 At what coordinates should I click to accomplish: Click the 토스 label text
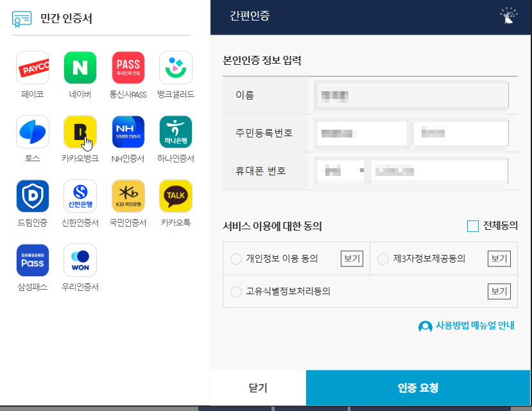pyautogui.click(x=32, y=158)
